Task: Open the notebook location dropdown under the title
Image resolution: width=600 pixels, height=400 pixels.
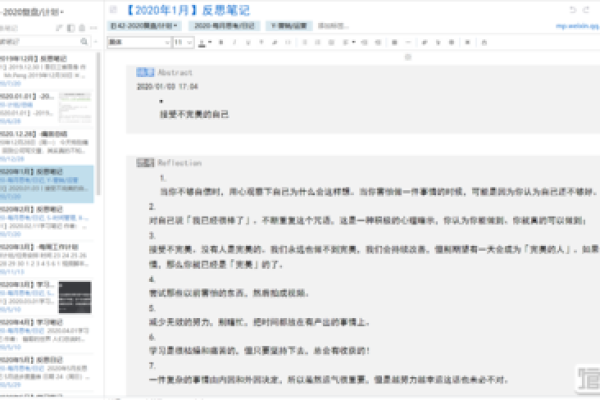Action: 144,26
